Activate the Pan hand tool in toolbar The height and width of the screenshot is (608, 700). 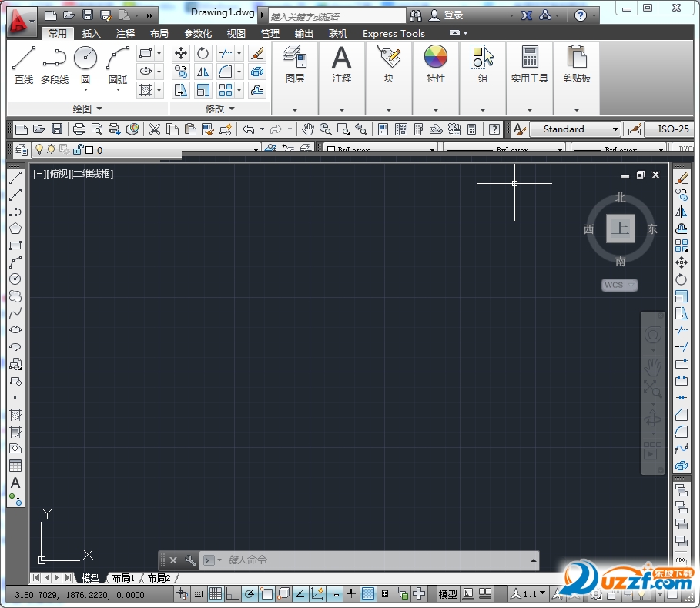(x=308, y=129)
